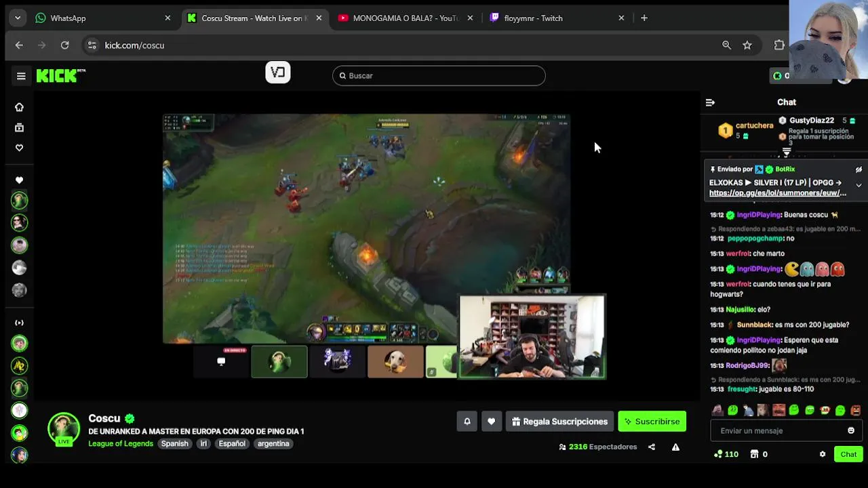868x488 pixels.
Task: Collapse the chat panel with arrow icon
Action: 710,102
